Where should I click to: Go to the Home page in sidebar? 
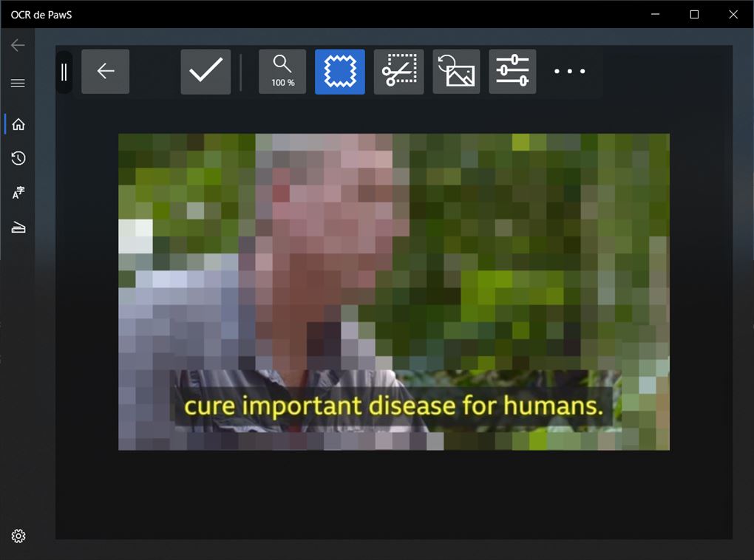point(18,124)
